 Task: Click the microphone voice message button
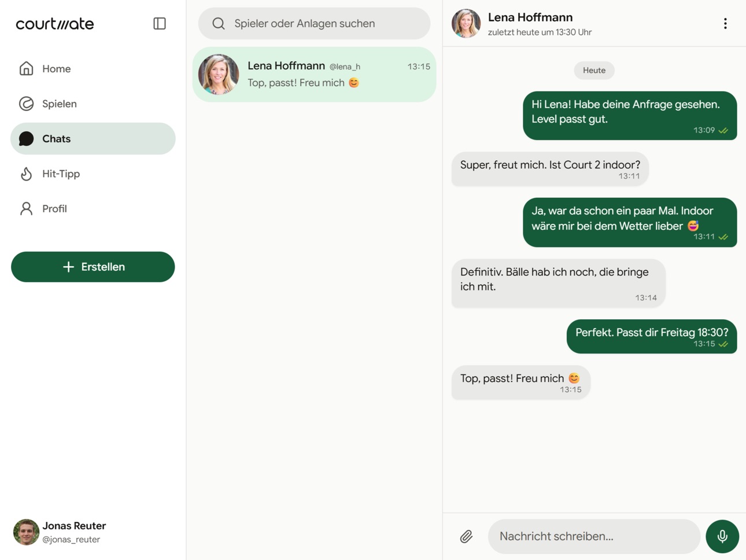(x=722, y=536)
